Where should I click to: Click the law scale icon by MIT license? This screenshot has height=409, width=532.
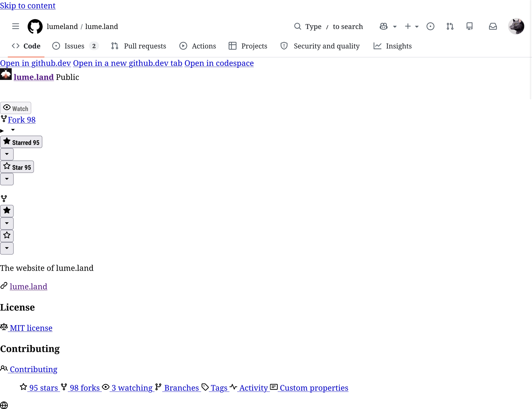(4, 327)
